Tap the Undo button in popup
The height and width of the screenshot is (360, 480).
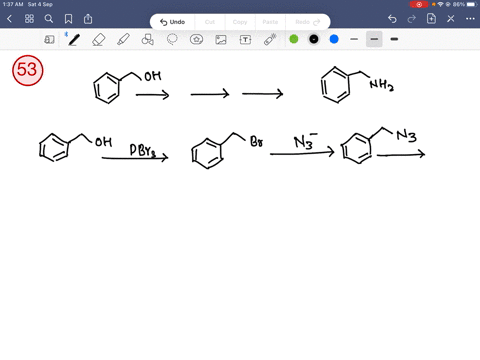coord(172,22)
